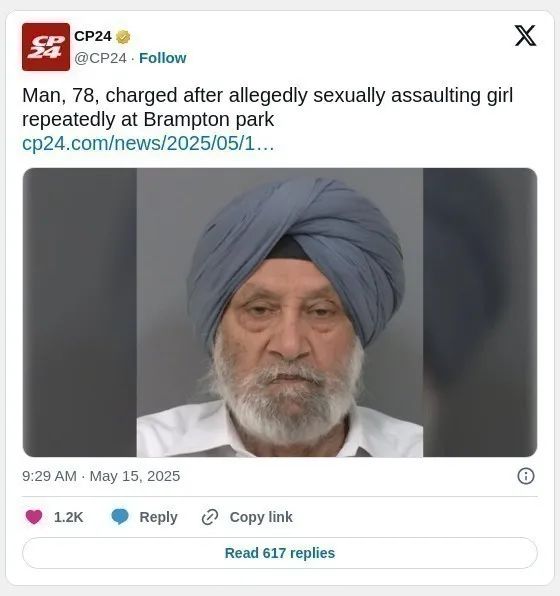Click the blurred right side of image
This screenshot has height=596, width=560.
(480, 312)
